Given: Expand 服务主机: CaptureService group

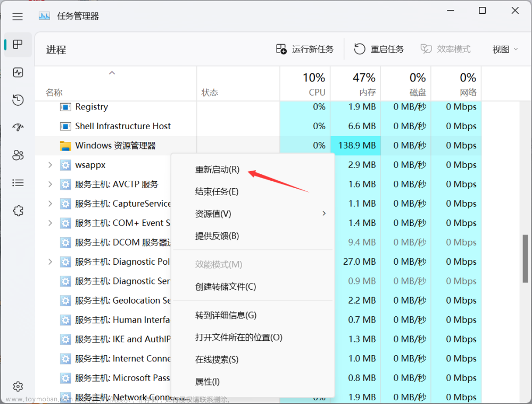Looking at the screenshot, I should pyautogui.click(x=50, y=204).
